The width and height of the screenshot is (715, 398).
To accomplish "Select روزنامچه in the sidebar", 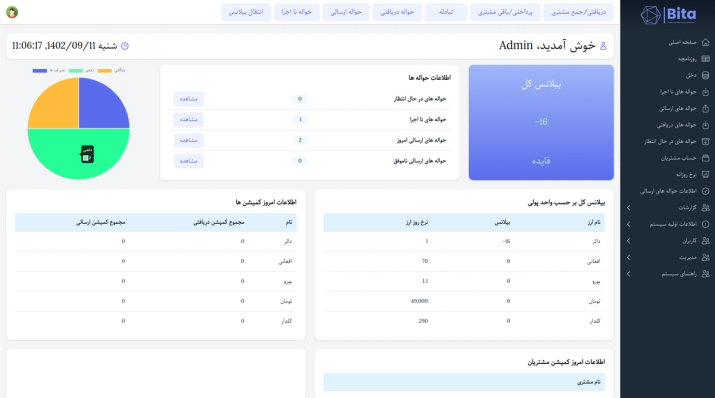I will [x=687, y=59].
